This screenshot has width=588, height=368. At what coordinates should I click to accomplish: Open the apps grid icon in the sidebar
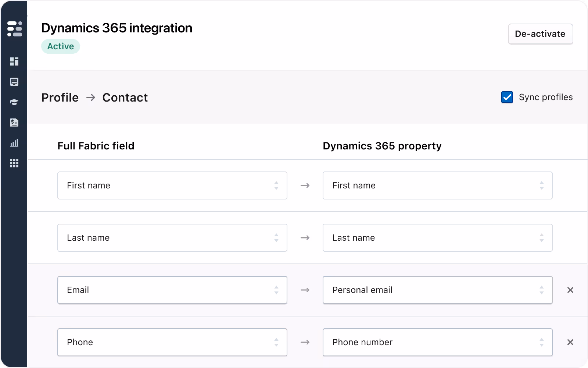click(x=14, y=163)
